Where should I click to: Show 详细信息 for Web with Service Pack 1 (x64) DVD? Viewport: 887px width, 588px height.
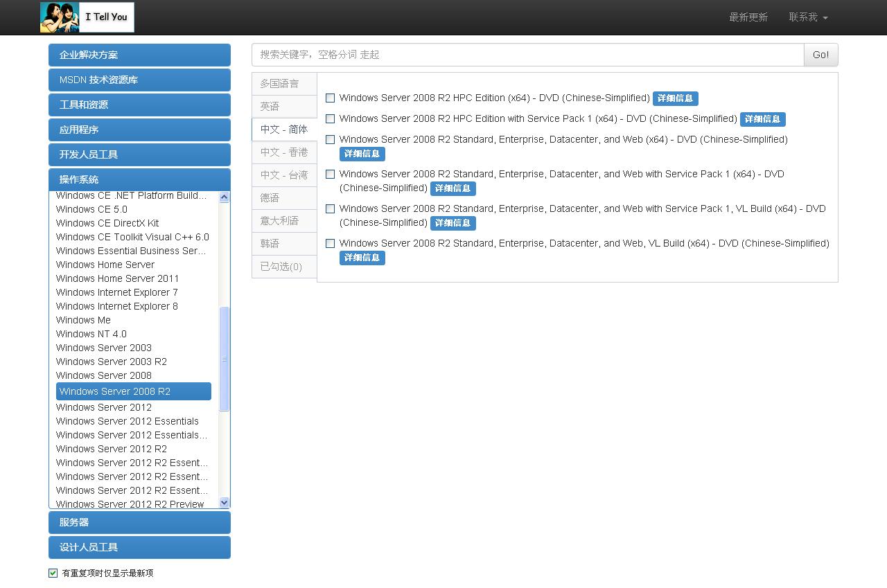pos(453,188)
